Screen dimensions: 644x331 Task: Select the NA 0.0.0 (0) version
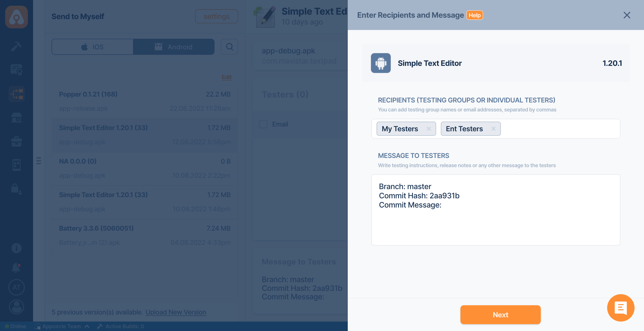click(145, 168)
